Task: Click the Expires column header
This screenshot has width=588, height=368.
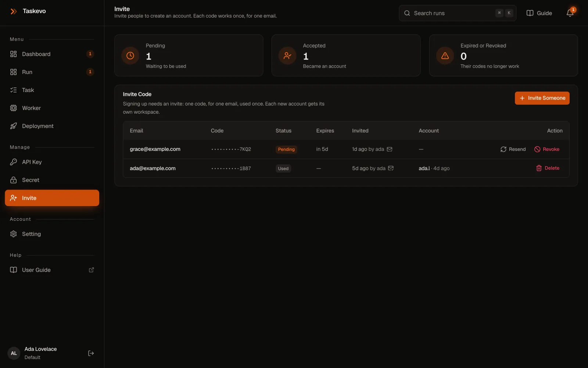Action: [x=325, y=131]
